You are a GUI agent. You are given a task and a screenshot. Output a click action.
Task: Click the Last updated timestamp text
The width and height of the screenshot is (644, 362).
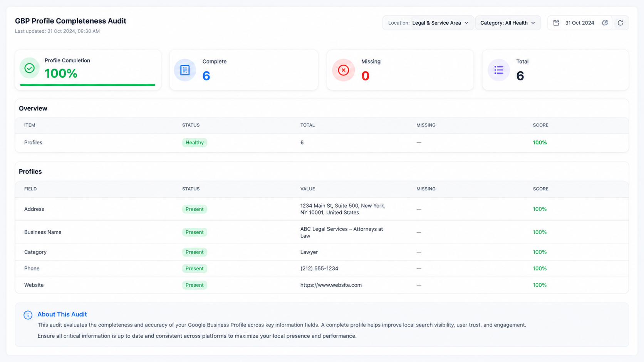[x=57, y=31]
